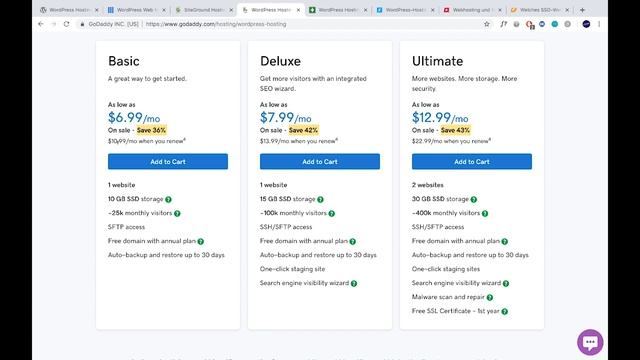Click the Save 42% badge

pyautogui.click(x=303, y=130)
